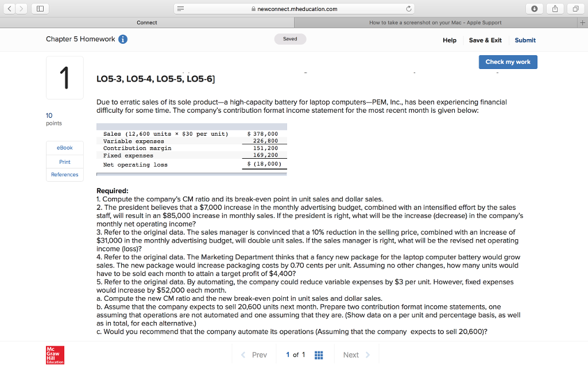This screenshot has height=368, width=588.
Task: Open Safari downloads list
Action: (535, 9)
